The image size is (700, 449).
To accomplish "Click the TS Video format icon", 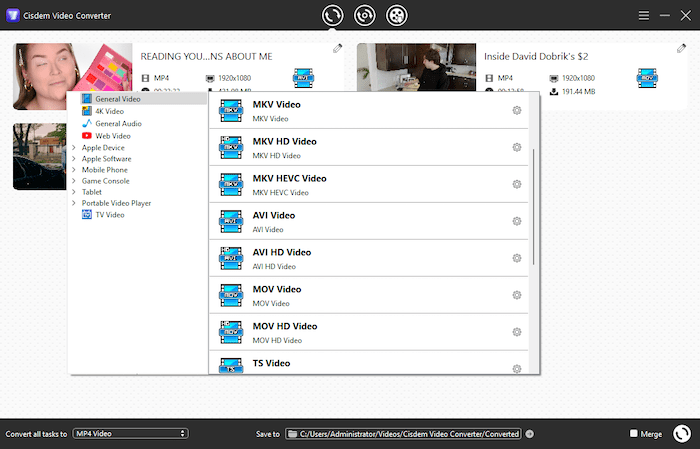I will [x=231, y=366].
